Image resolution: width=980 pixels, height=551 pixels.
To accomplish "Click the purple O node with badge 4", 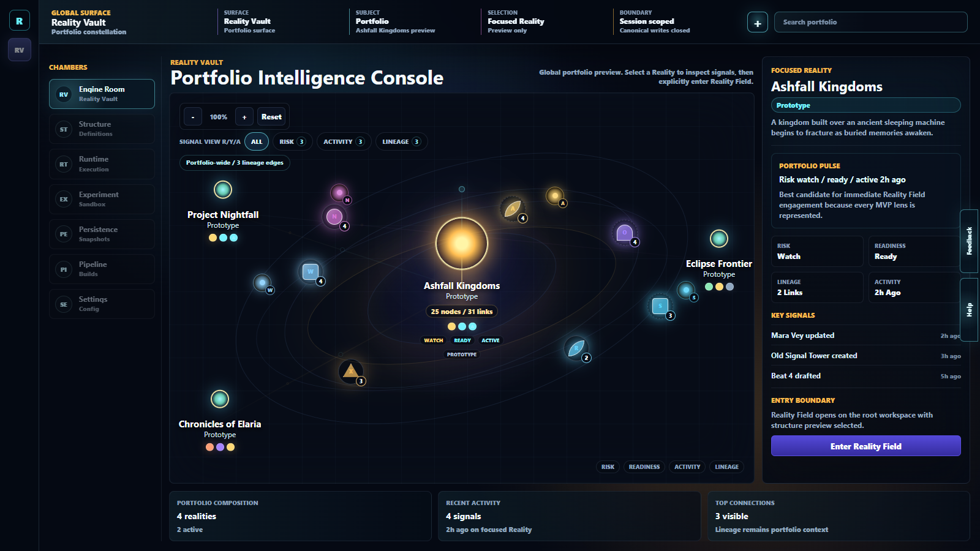I will pyautogui.click(x=624, y=233).
